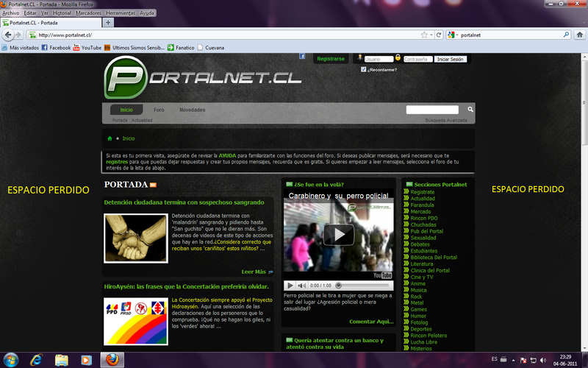Open Windows Explorer folder in taskbar
The height and width of the screenshot is (368, 588).
click(x=62, y=360)
